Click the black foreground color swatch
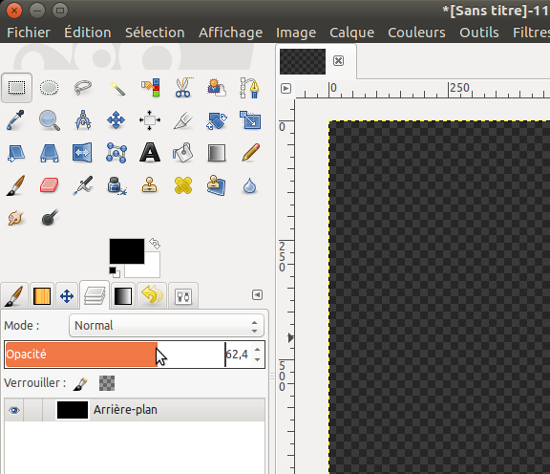 coord(127,251)
